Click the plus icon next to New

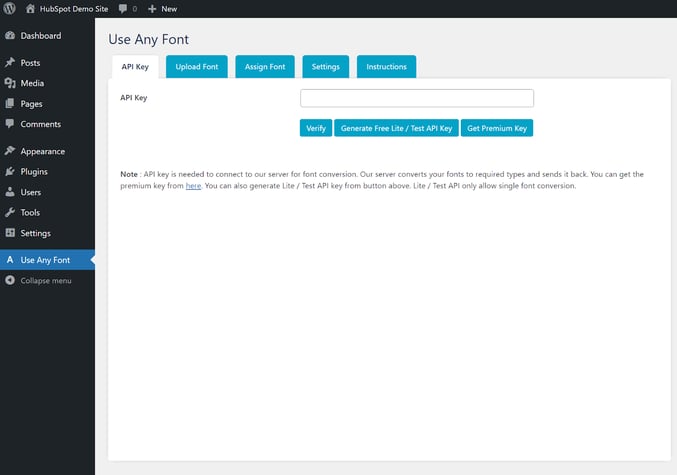(x=152, y=9)
